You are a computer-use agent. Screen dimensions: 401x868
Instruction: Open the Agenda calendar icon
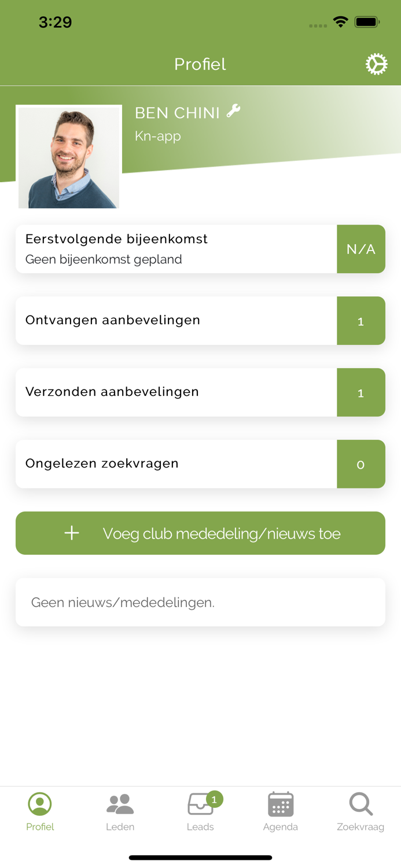281,804
